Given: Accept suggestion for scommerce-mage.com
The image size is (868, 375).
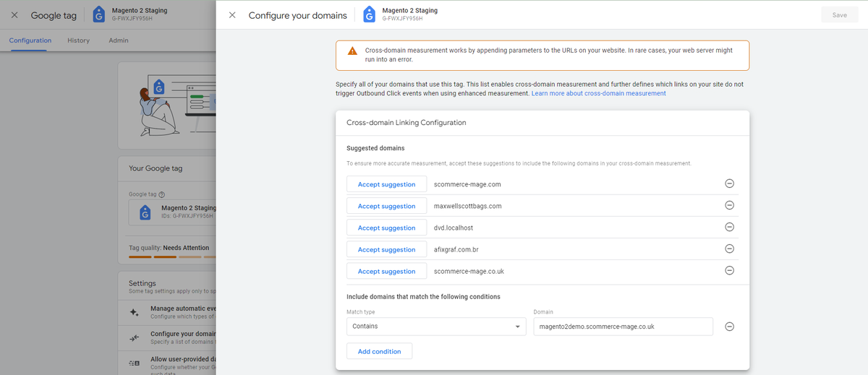Looking at the screenshot, I should tap(386, 184).
